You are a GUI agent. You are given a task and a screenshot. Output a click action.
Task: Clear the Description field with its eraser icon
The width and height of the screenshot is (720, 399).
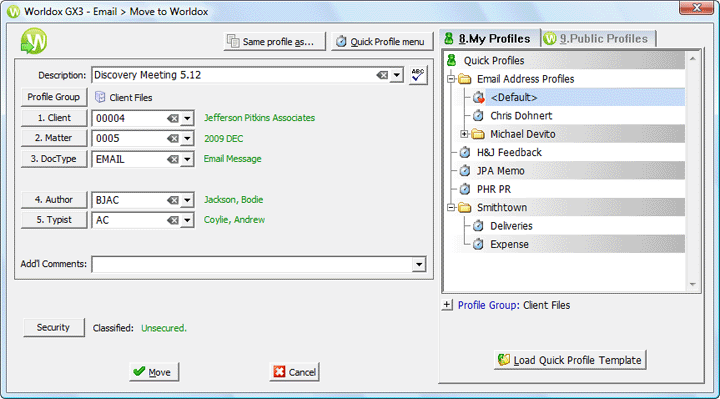(382, 75)
